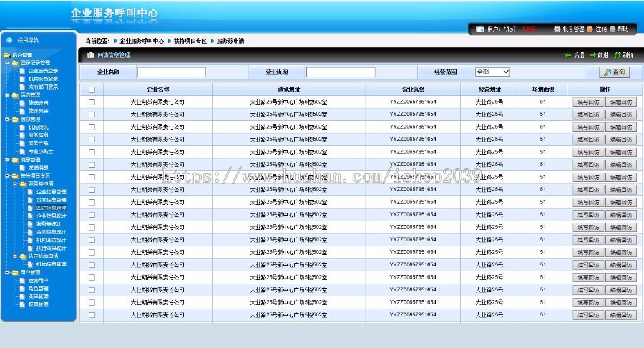Open 企业信息管理 in the sidebar tree
This screenshot has height=348, width=644.
52,192
